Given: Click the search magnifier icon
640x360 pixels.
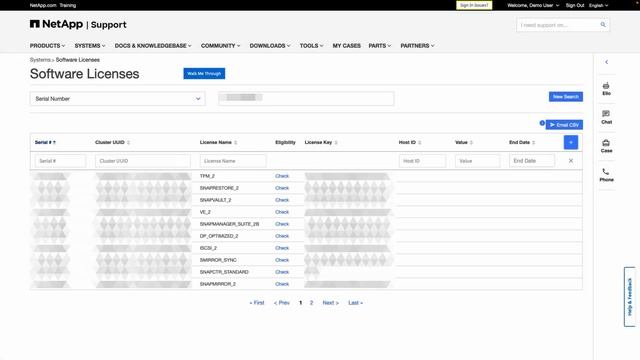Looking at the screenshot, I should point(603,25).
